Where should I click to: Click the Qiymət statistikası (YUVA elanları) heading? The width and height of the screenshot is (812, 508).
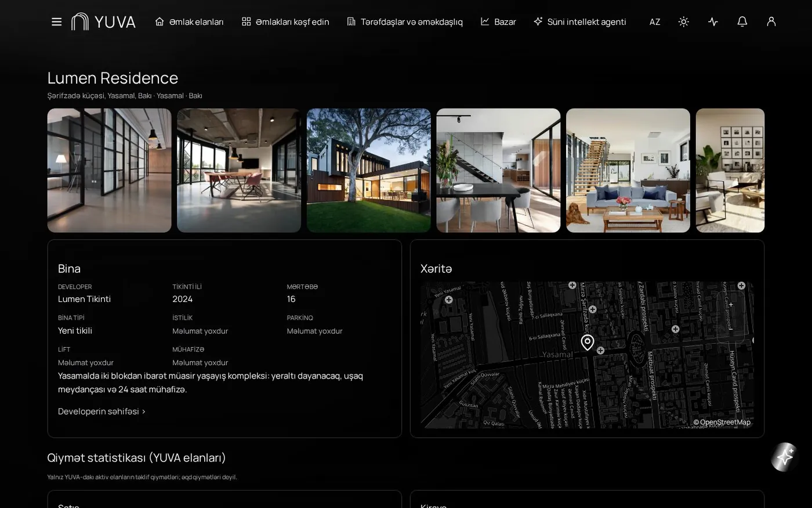point(136,457)
